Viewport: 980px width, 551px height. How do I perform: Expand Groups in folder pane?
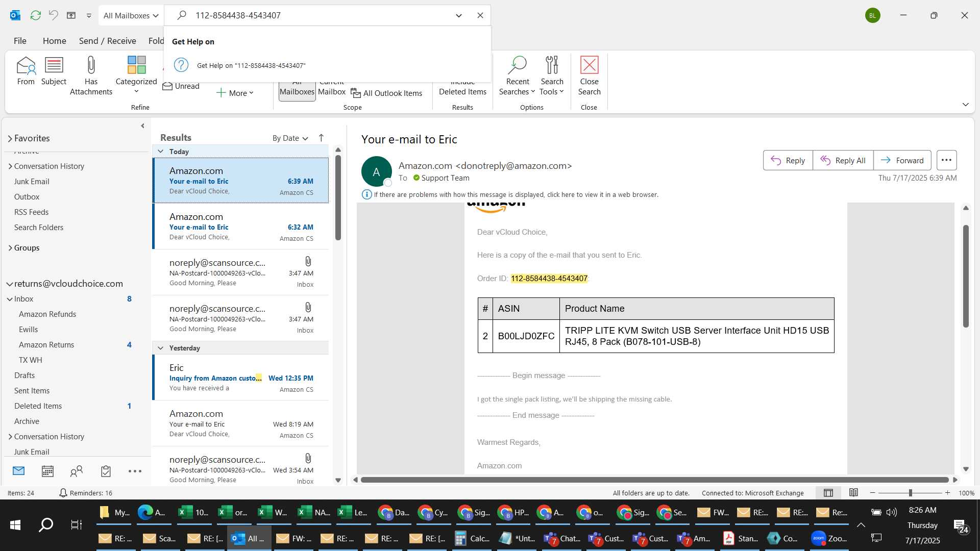(10, 248)
